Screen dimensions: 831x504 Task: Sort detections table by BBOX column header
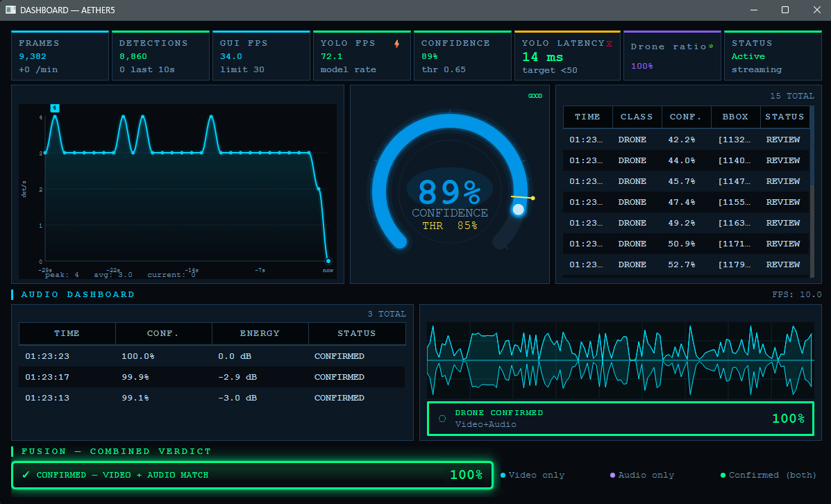pos(736,117)
